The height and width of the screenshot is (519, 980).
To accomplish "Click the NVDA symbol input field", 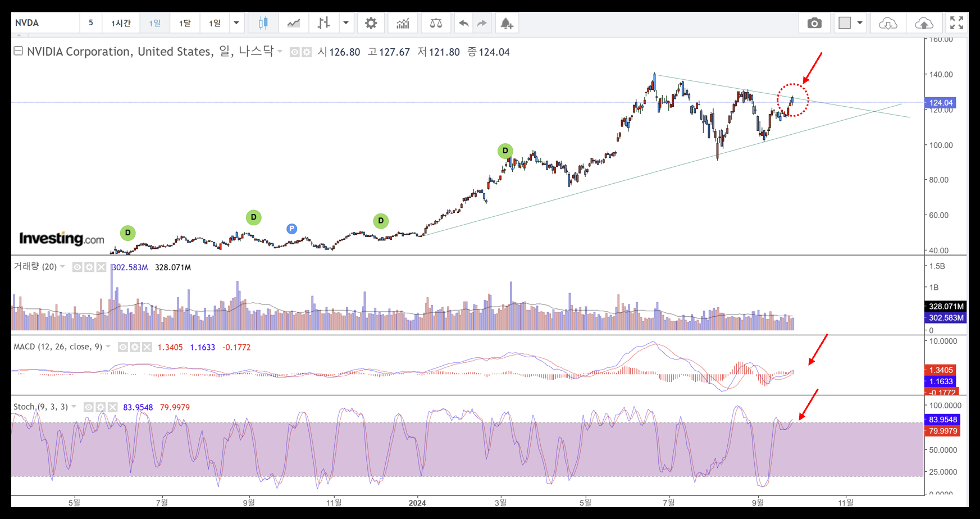I will [x=45, y=23].
